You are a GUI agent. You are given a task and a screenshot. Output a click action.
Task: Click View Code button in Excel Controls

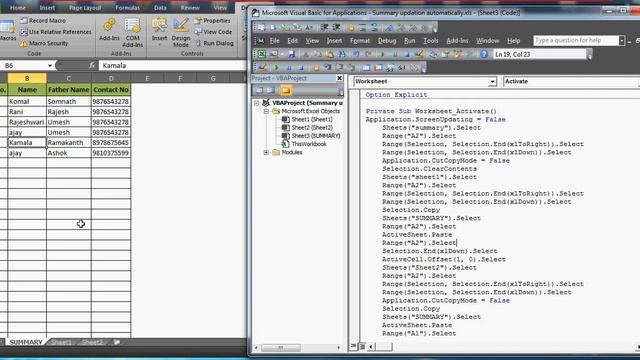pyautogui.click(x=213, y=32)
